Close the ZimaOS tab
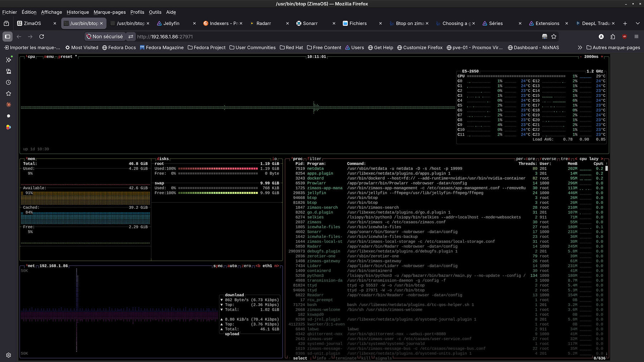 [55, 23]
